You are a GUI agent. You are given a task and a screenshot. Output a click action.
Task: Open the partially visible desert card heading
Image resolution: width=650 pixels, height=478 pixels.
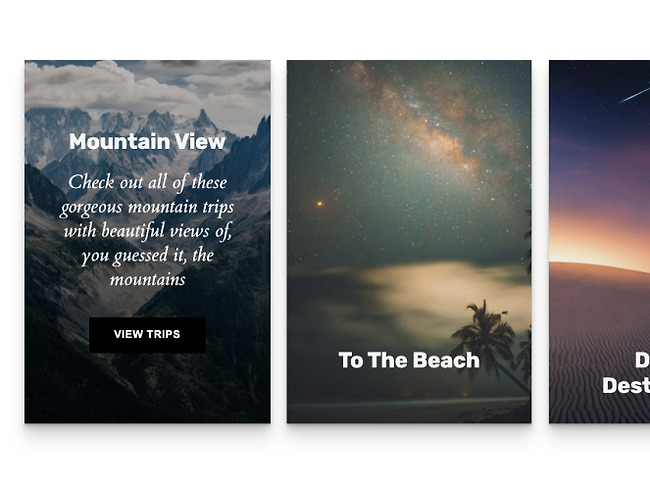point(626,373)
